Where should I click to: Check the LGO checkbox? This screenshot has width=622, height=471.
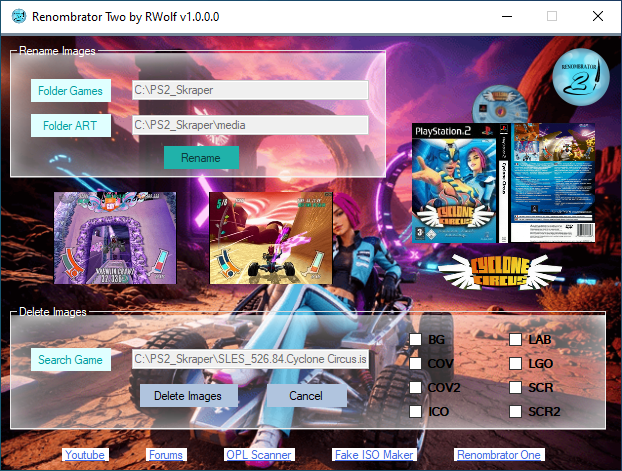click(x=515, y=363)
